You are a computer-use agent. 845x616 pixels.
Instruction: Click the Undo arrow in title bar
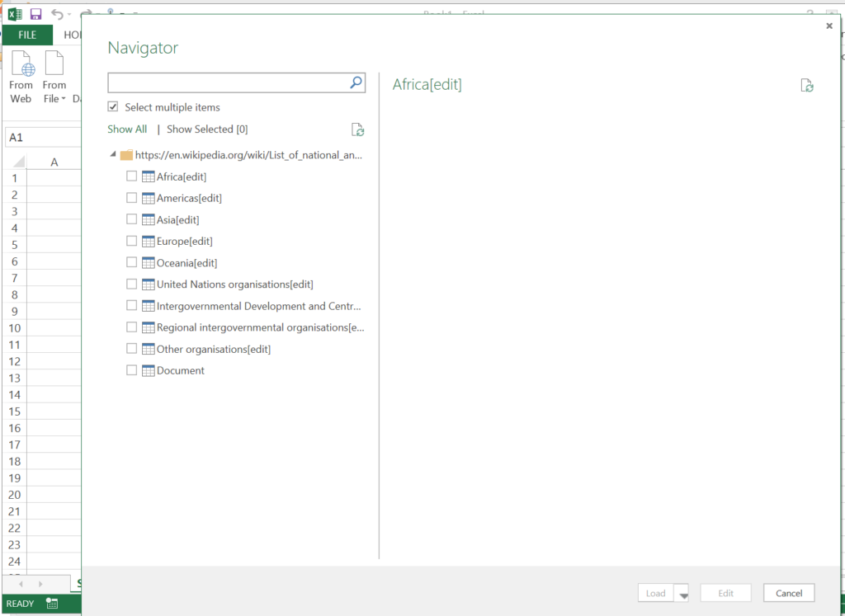click(56, 14)
